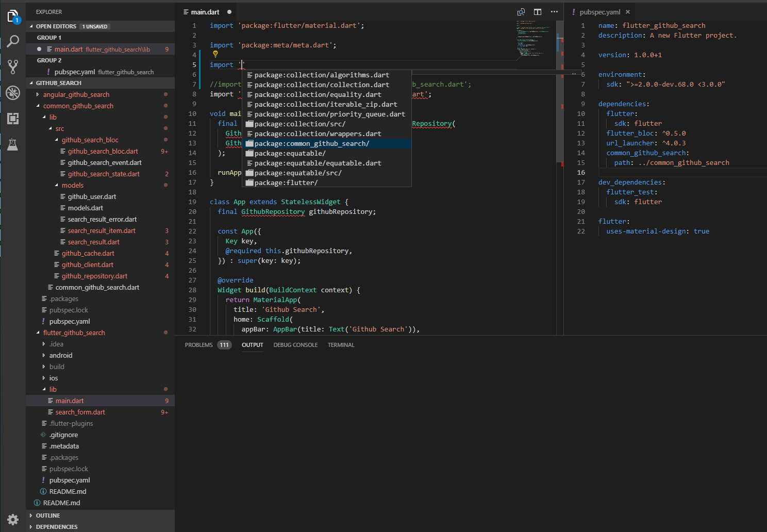The height and width of the screenshot is (532, 767).
Task: Close the pubspec.yaml tab
Action: click(x=628, y=12)
